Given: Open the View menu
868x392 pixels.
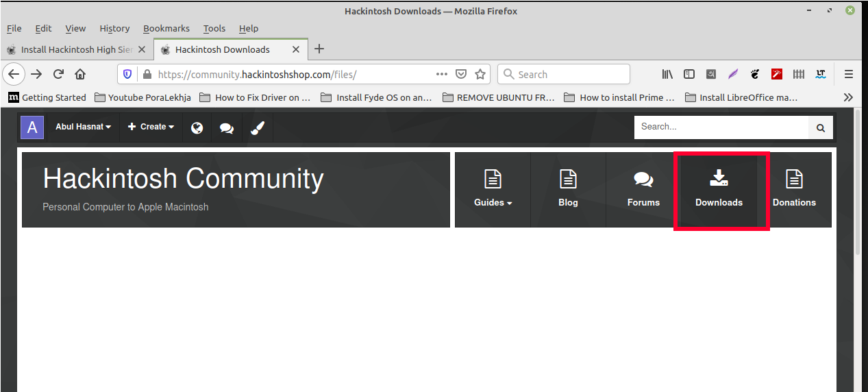Looking at the screenshot, I should coord(75,28).
